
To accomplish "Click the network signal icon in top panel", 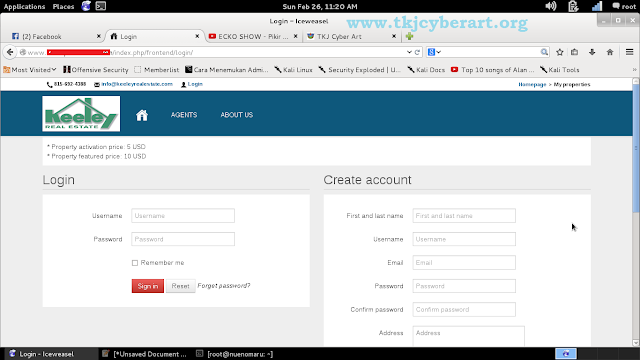I will [x=597, y=6].
